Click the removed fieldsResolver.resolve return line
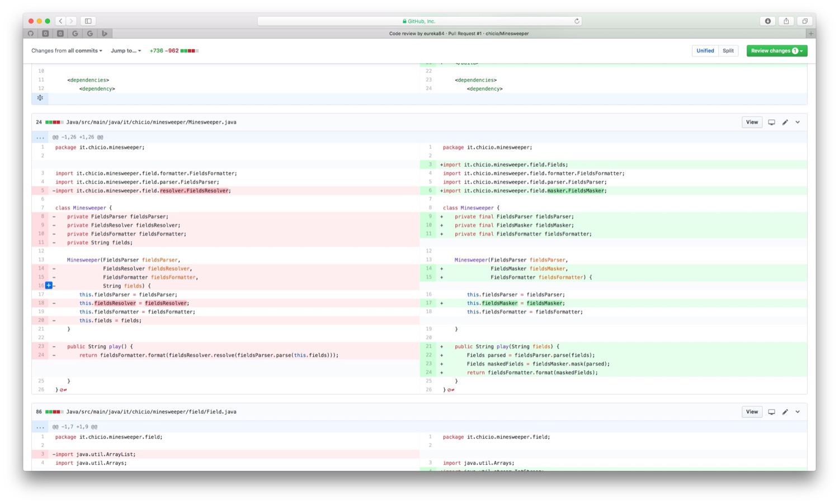 click(x=225, y=355)
